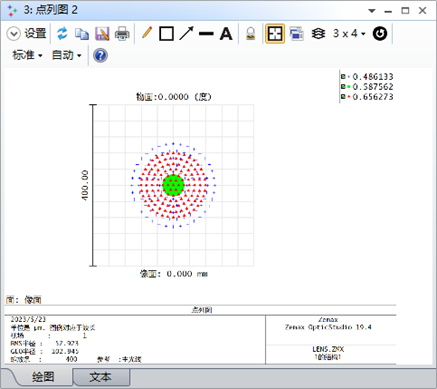This screenshot has width=437, height=389.
Task: Save the graphic with the save icon
Action: coord(102,34)
